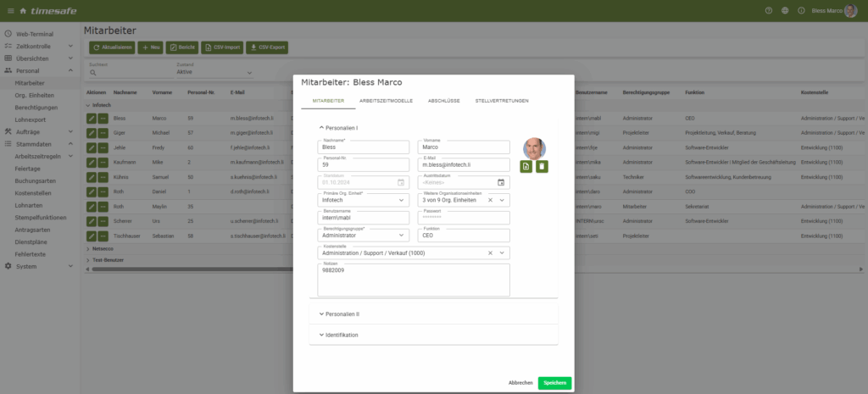Open more actions for the Kühnis Samuel row
Screen dimensions: 868x394
click(103, 177)
